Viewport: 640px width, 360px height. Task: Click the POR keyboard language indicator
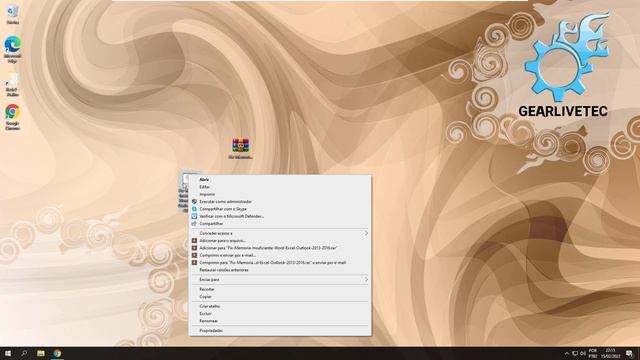(593, 353)
